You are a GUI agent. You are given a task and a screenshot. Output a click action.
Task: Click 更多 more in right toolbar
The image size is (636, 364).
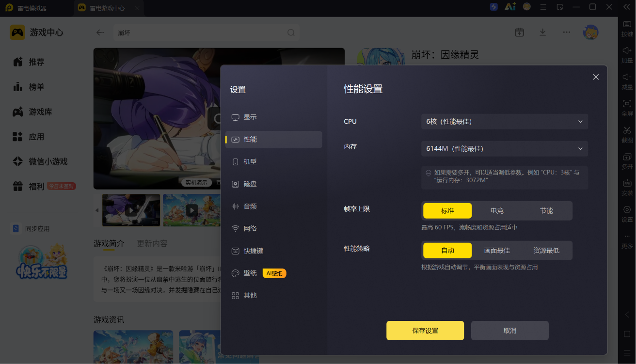click(x=627, y=241)
